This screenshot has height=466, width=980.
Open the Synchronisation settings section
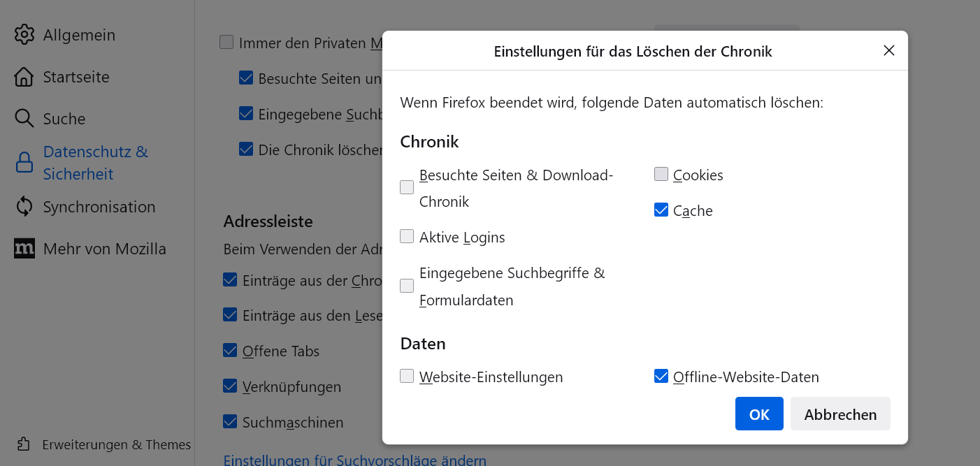click(x=99, y=207)
